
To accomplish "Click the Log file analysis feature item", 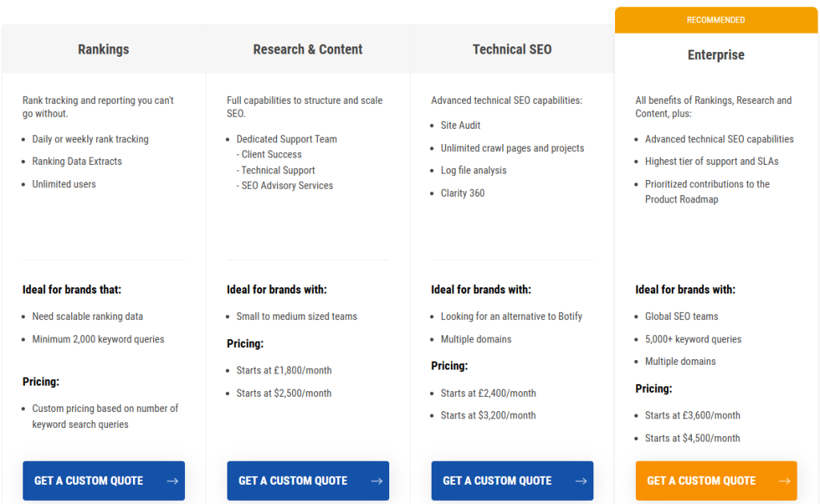I will coord(473,170).
